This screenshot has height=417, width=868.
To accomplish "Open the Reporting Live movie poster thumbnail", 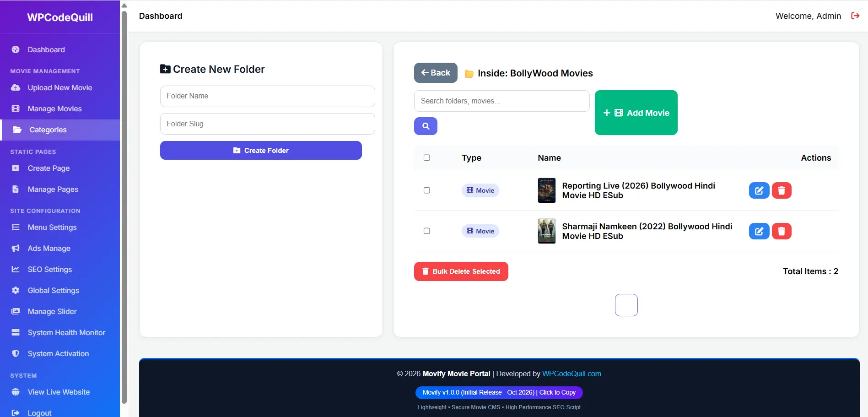I will click(547, 190).
